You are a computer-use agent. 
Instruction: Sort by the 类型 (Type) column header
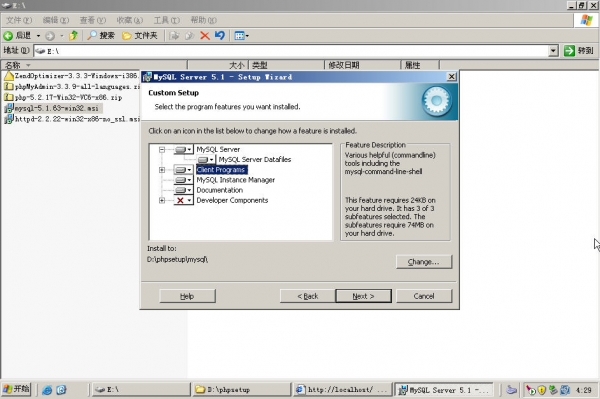[287, 65]
